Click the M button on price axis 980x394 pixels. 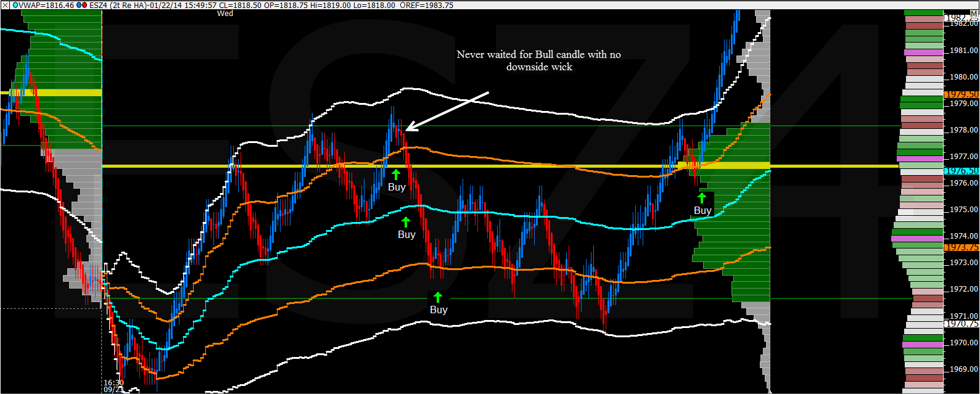pyautogui.click(x=974, y=13)
